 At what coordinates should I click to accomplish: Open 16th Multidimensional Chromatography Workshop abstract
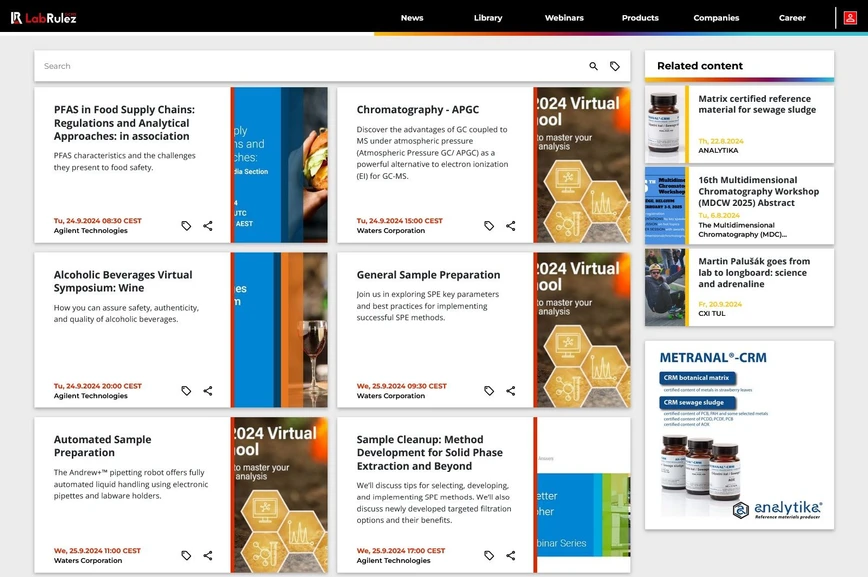click(x=758, y=191)
